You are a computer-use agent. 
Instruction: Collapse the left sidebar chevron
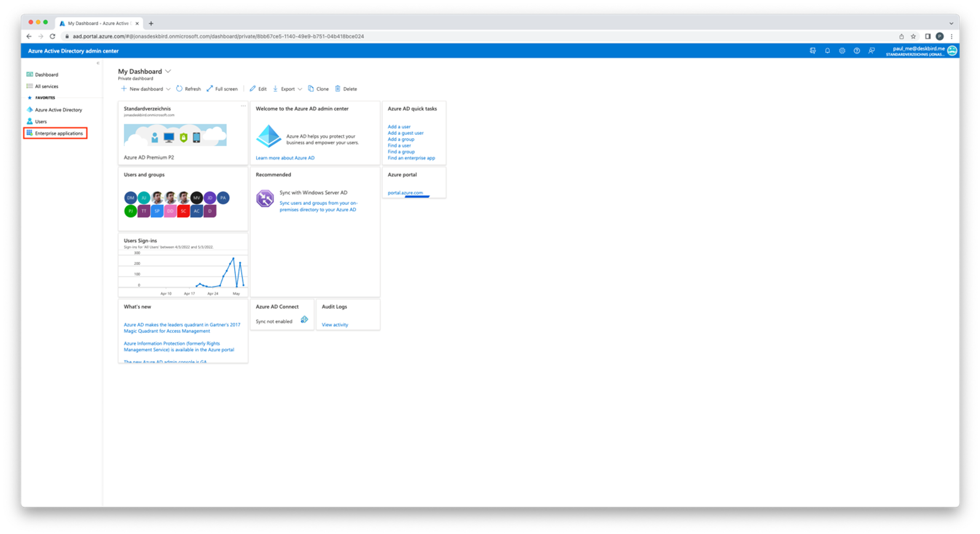(98, 63)
